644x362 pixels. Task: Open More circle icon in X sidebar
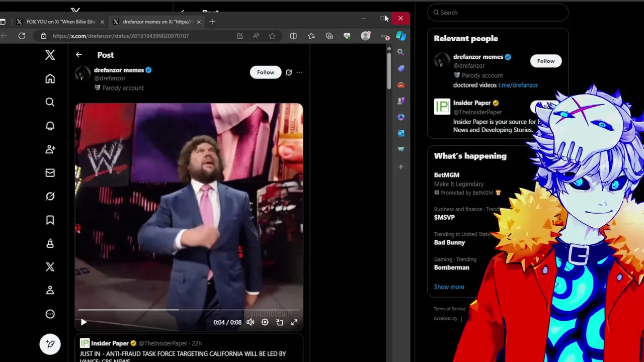(x=50, y=314)
